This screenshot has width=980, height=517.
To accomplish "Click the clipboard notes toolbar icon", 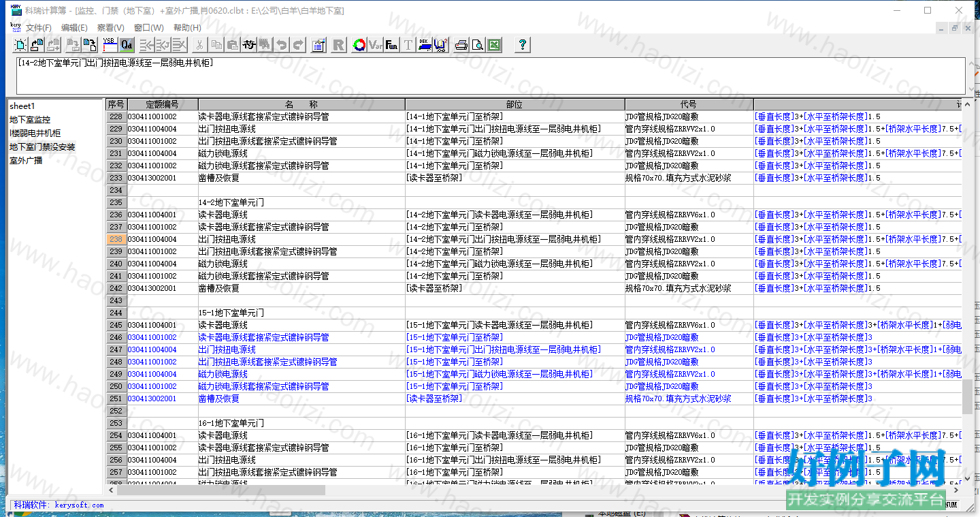I will coord(318,45).
